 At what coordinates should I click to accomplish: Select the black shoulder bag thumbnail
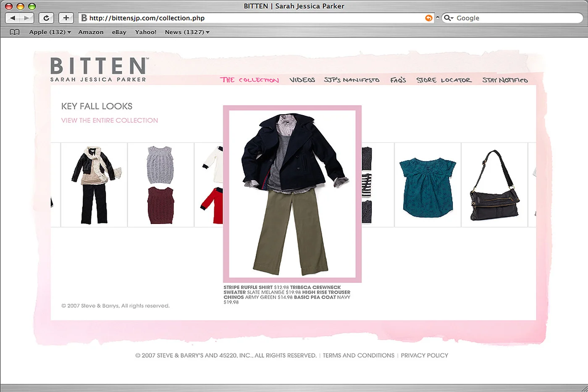click(494, 185)
